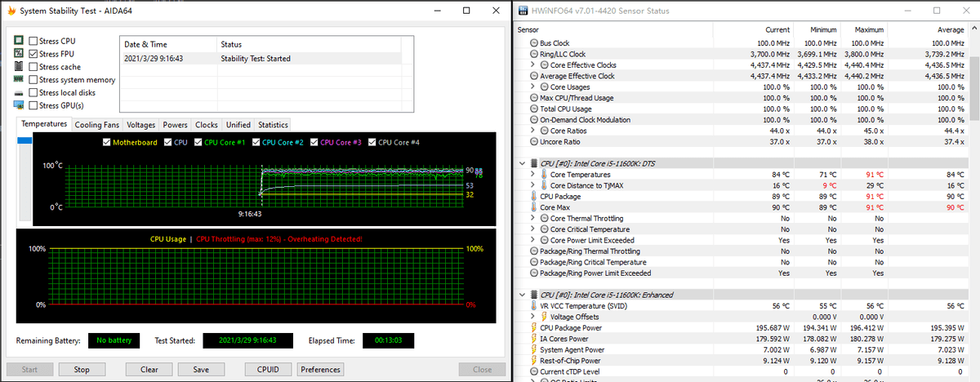Expand the Voltage Offsets row

[533, 317]
